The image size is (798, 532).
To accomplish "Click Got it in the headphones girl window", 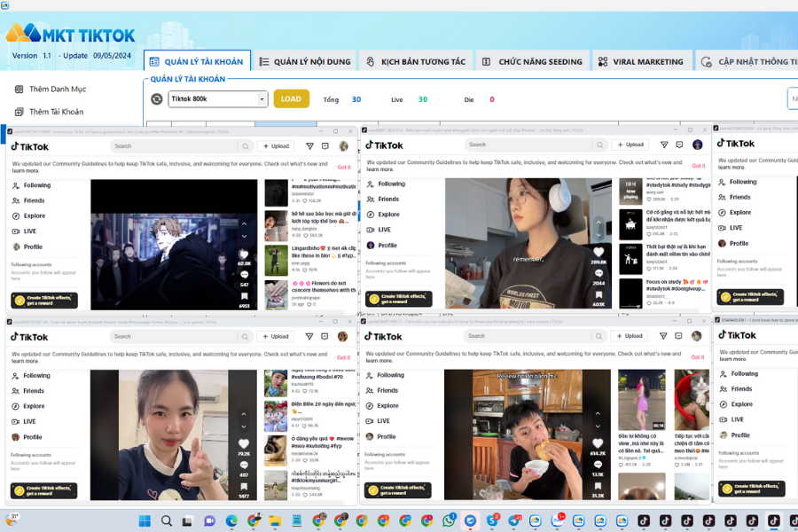I will click(699, 166).
